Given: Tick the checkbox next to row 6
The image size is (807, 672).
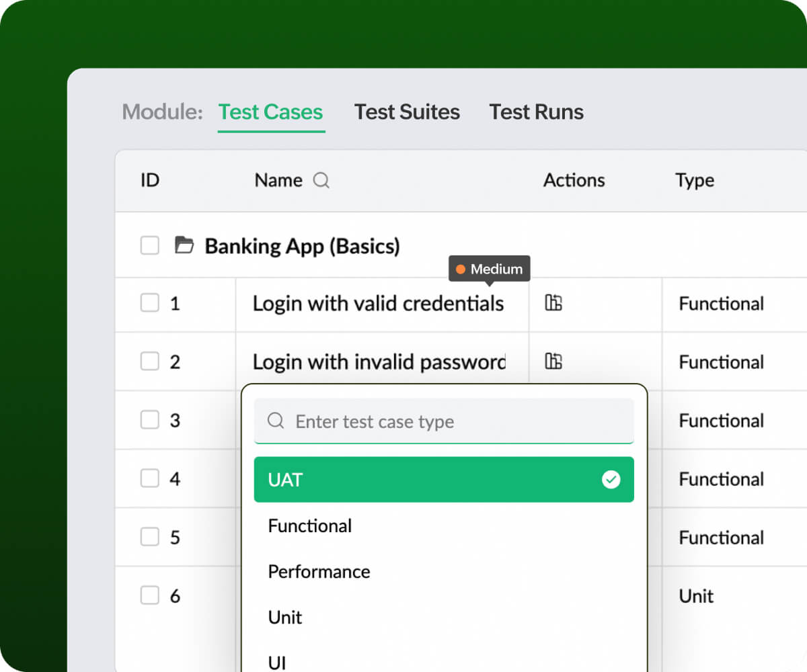Looking at the screenshot, I should click(149, 595).
